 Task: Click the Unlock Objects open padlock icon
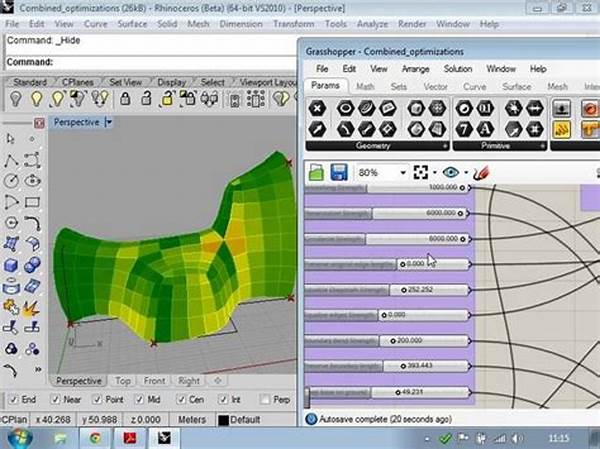coord(147,99)
